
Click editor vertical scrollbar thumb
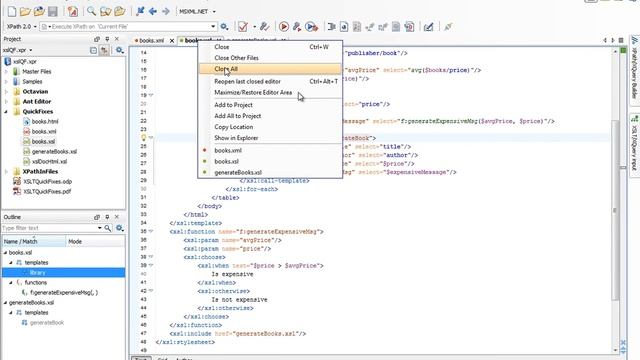[615, 210]
